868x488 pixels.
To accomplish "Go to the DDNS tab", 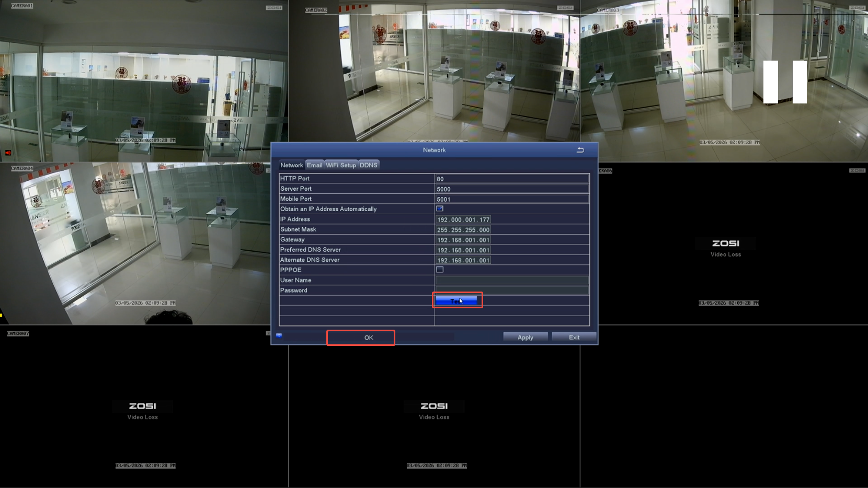I will click(368, 165).
